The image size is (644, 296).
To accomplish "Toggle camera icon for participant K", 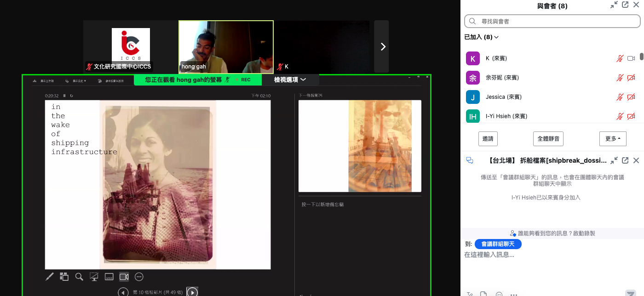I will tap(631, 58).
